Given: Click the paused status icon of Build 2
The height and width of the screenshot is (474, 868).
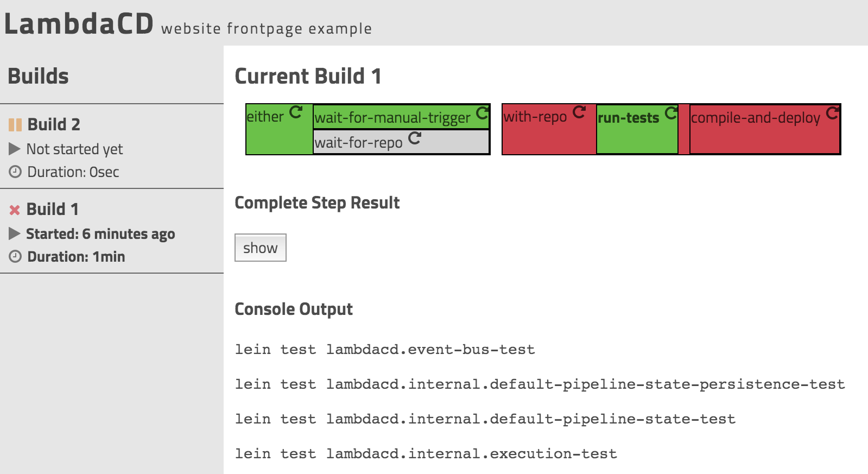Looking at the screenshot, I should pyautogui.click(x=15, y=125).
